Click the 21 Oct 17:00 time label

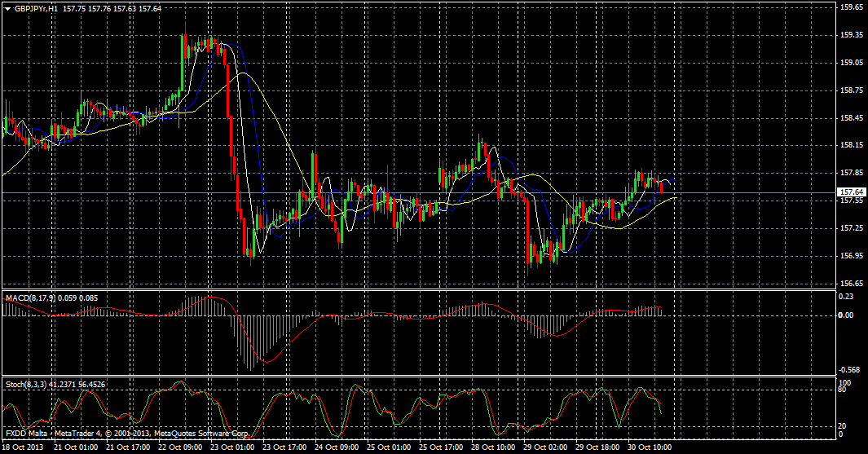pos(129,447)
